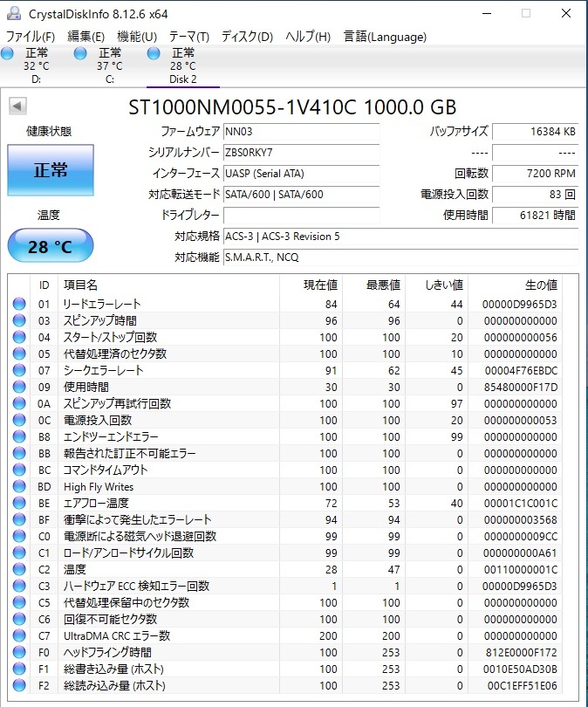Click status orb for ハードウェア ECC 検知エラー回数 row

pos(19,586)
